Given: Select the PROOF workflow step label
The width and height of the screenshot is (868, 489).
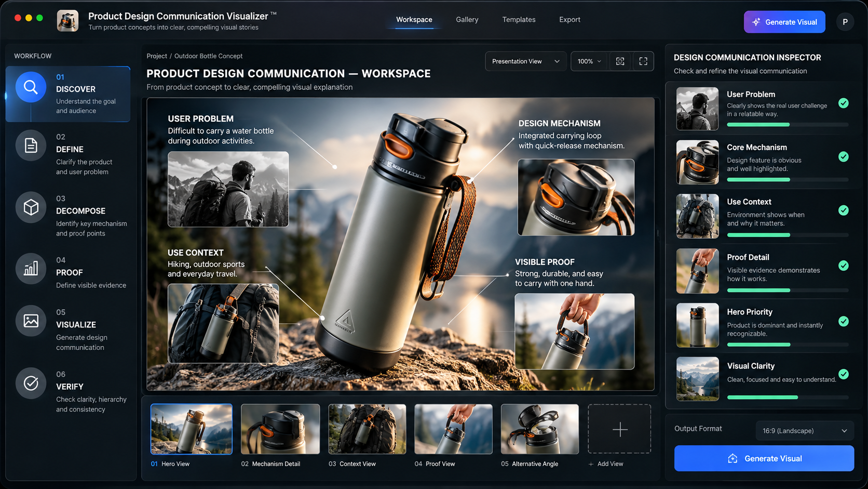Looking at the screenshot, I should (69, 272).
